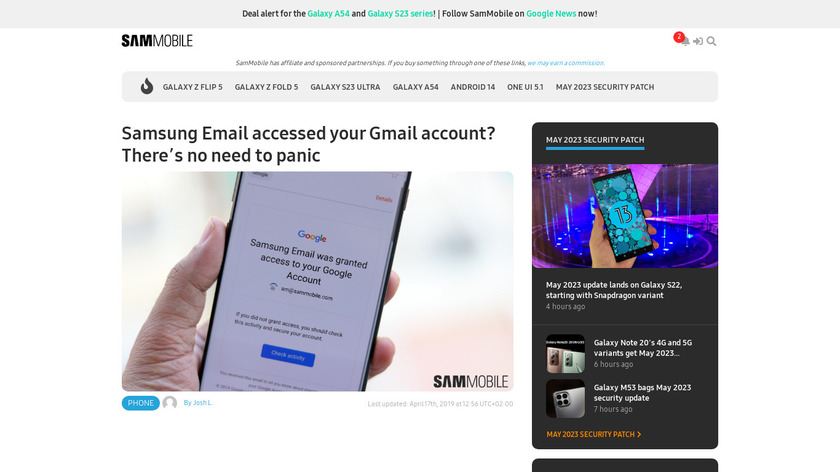Click the trending flame icon
Image resolution: width=840 pixels, height=472 pixels.
pos(147,86)
